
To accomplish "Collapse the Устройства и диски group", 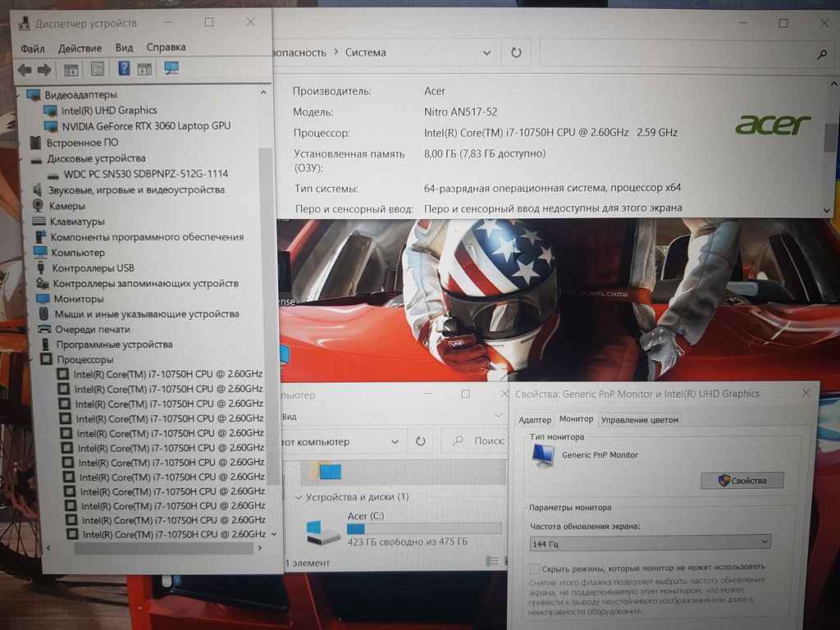I will tap(297, 497).
